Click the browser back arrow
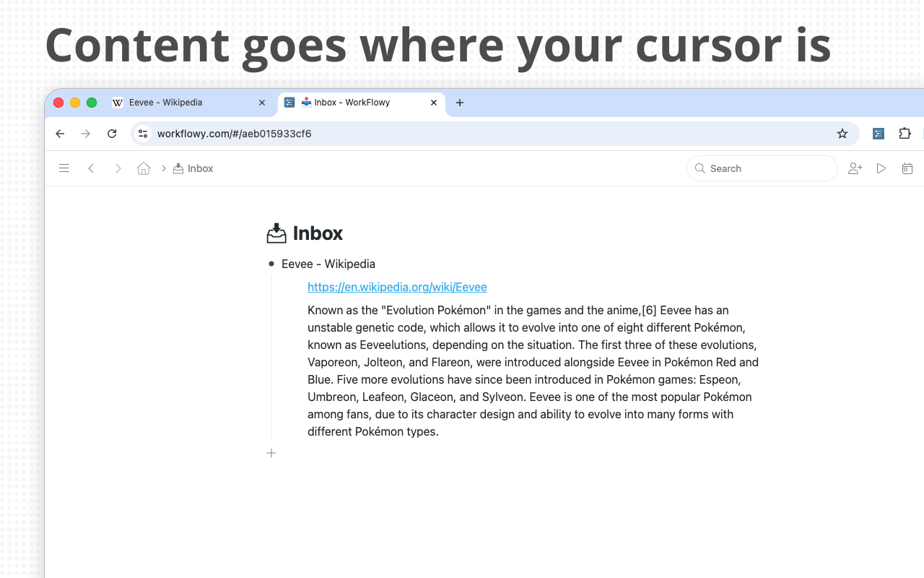The height and width of the screenshot is (578, 924). coord(60,134)
